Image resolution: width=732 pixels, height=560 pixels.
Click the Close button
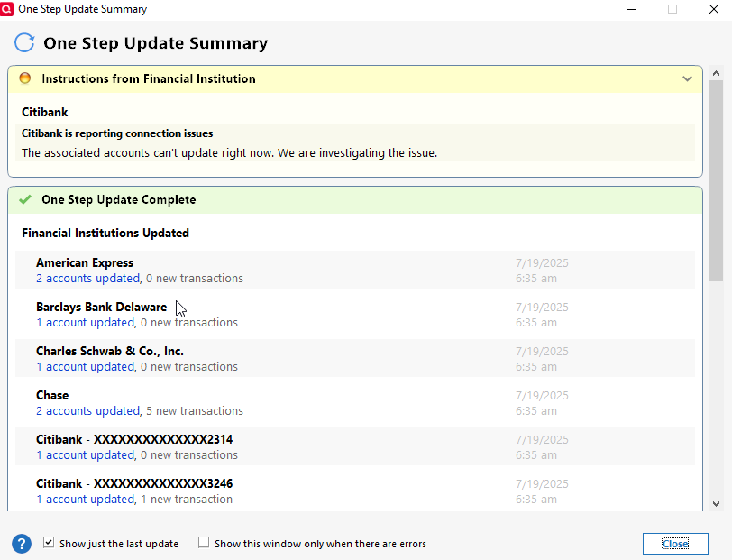(x=675, y=544)
